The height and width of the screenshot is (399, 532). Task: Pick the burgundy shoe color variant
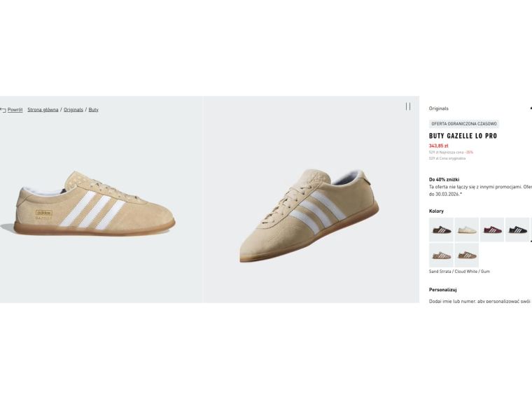point(491,230)
